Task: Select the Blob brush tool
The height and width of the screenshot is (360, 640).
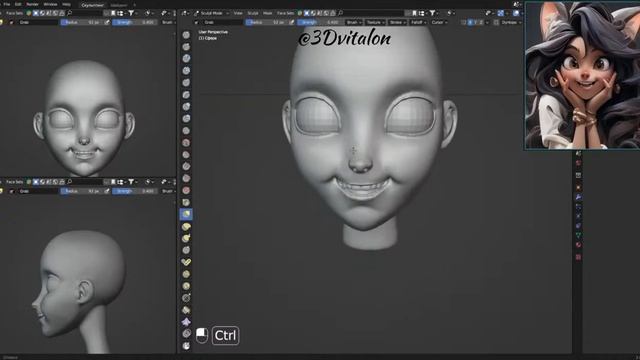Action: click(x=186, y=119)
